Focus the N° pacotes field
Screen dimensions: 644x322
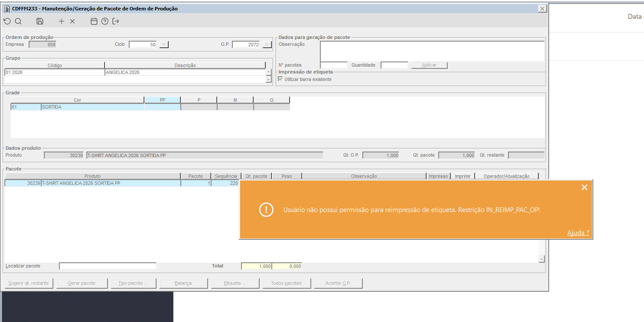[x=334, y=65]
